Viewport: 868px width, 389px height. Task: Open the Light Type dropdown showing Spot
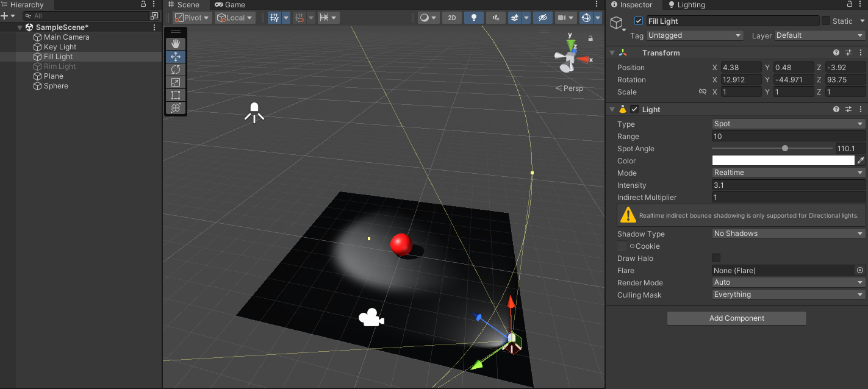pos(787,124)
